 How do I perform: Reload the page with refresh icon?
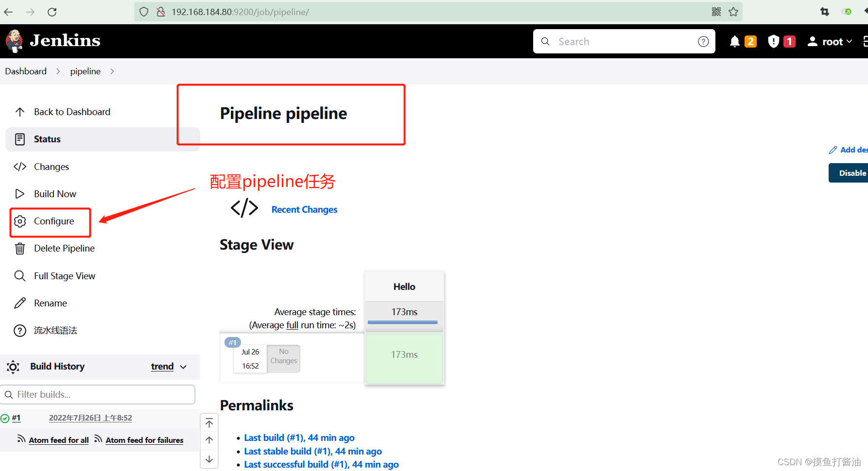click(x=52, y=12)
